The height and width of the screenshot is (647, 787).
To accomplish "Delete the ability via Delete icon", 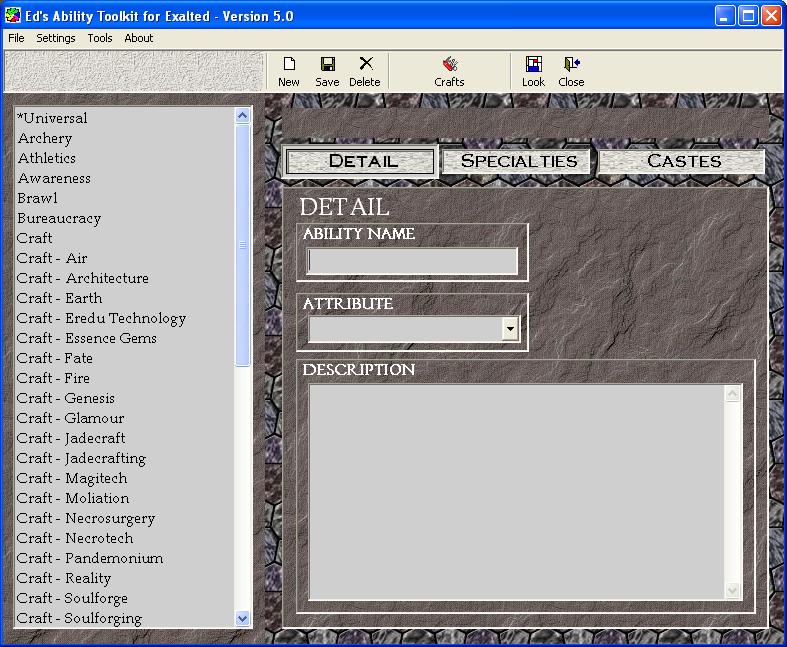I will tap(365, 71).
